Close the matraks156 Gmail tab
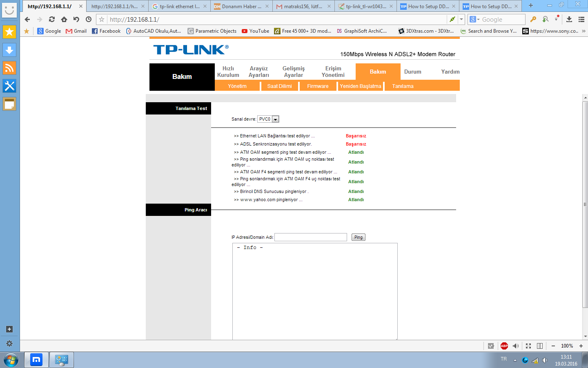 tap(329, 6)
